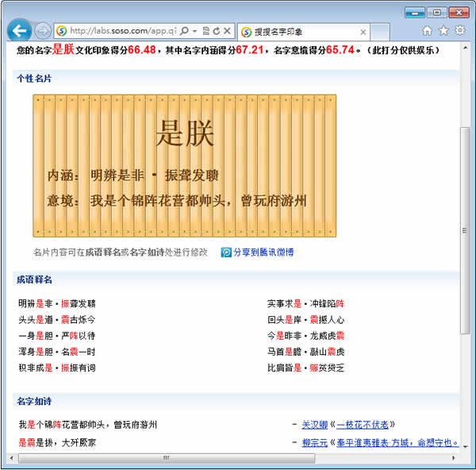Click the address bar search magnifier icon
This screenshot has height=470, width=476.
184,31
